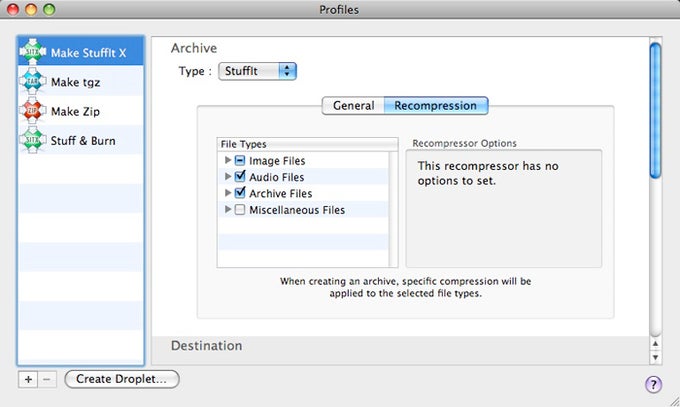Uncheck the Audio Files checkbox
Viewport: 680px width, 407px height.
tap(240, 177)
